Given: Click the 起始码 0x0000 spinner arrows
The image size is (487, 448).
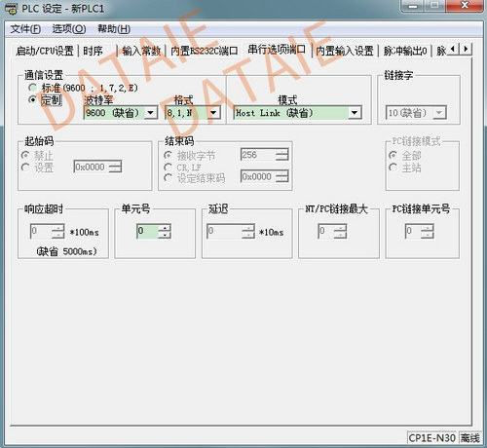Looking at the screenshot, I should 115,168.
